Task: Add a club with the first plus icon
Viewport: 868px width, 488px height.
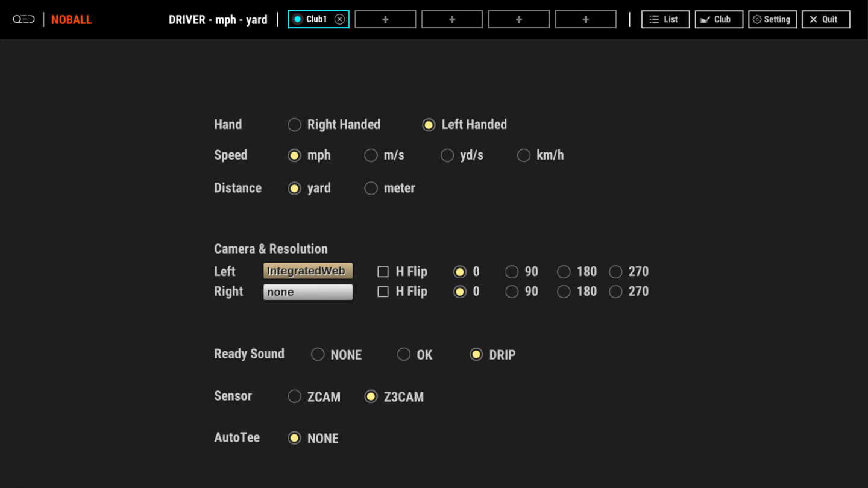Action: pyautogui.click(x=385, y=19)
